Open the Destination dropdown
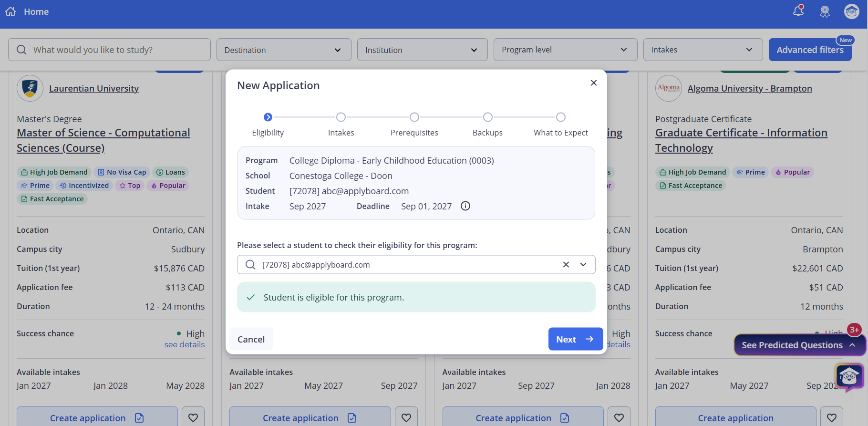 (284, 50)
